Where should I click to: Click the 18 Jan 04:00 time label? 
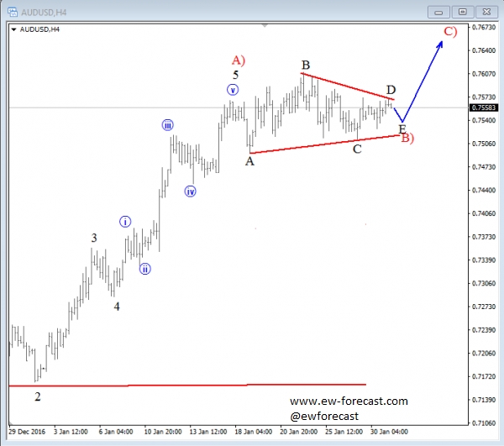tap(254, 432)
